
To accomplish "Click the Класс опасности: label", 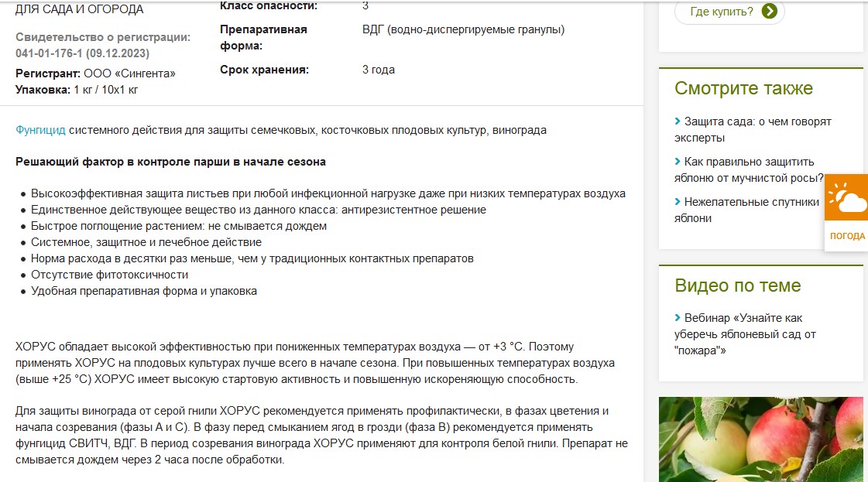I will [x=269, y=6].
